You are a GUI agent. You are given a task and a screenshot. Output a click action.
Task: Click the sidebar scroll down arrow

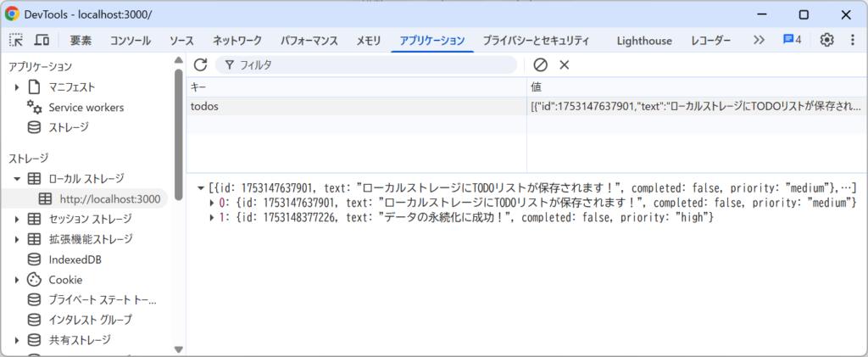[x=178, y=349]
